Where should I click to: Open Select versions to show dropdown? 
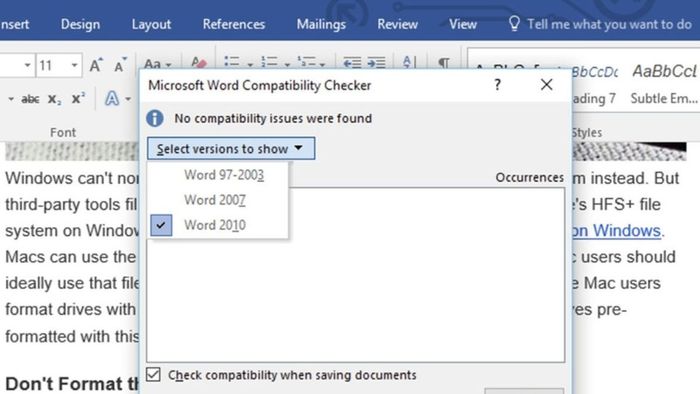[x=231, y=149]
